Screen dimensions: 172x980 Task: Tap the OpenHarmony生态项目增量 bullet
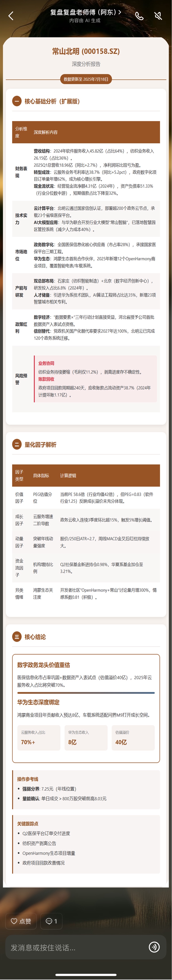(x=49, y=853)
